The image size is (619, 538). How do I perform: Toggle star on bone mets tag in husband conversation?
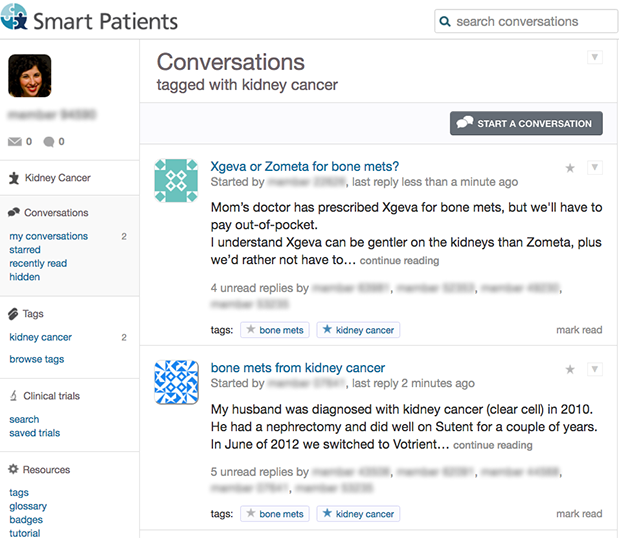[x=251, y=513]
